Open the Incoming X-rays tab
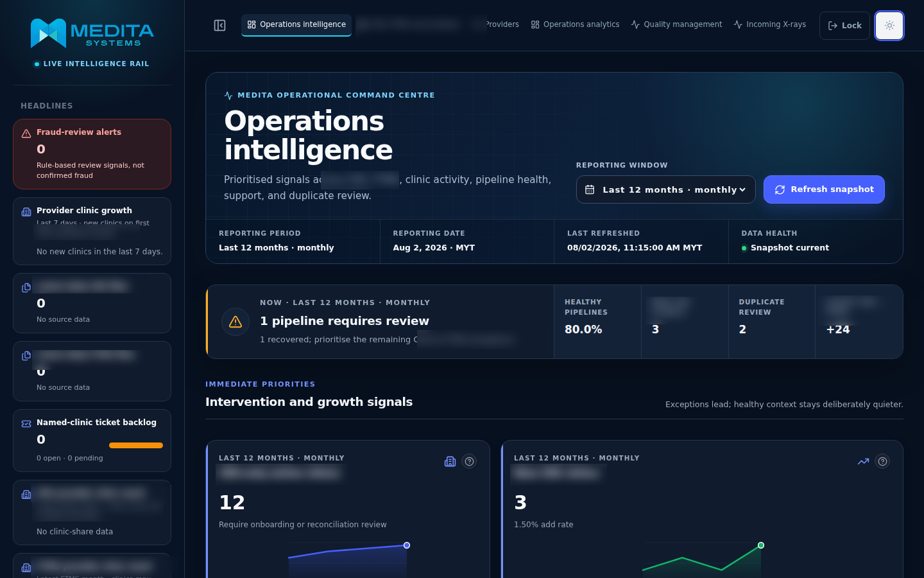This screenshot has height=578, width=924. pyautogui.click(x=769, y=24)
